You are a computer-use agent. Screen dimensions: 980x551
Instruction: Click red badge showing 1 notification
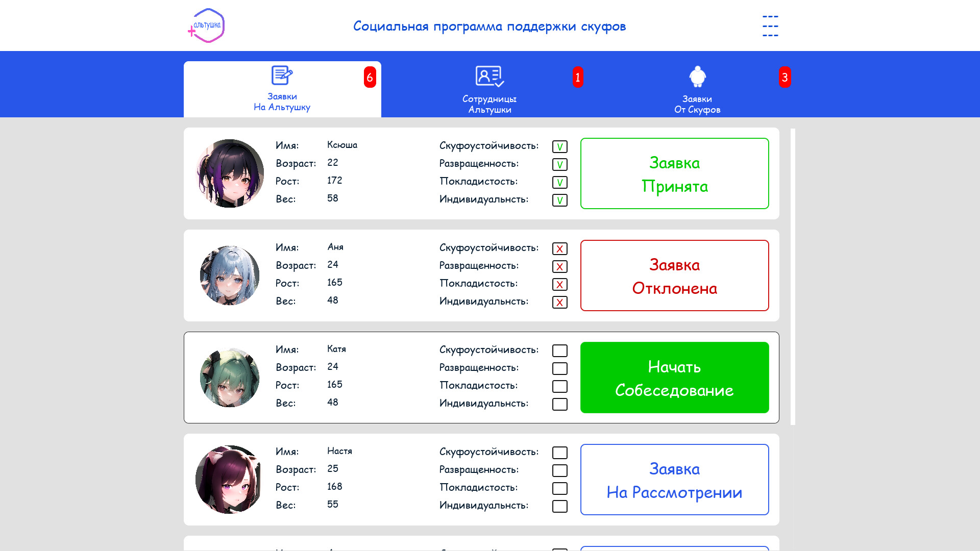577,77
